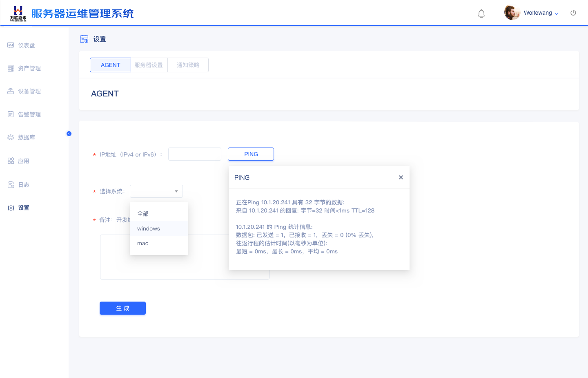588x378 pixels.
Task: Select the windows option in the list
Action: click(x=149, y=228)
